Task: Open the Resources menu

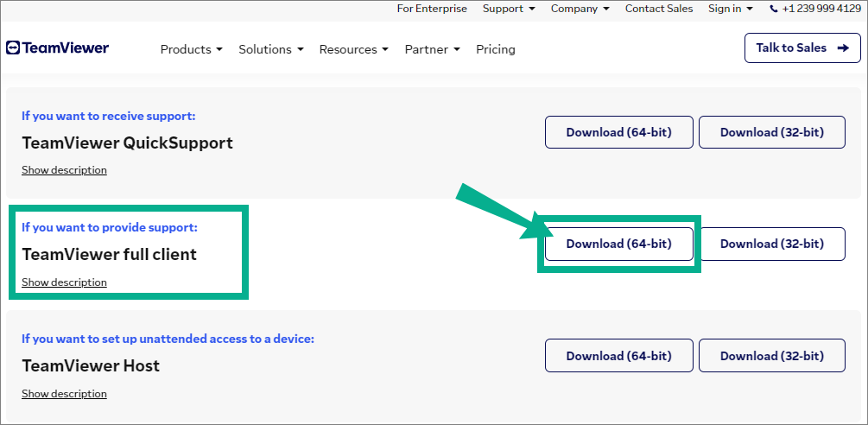Action: [354, 49]
